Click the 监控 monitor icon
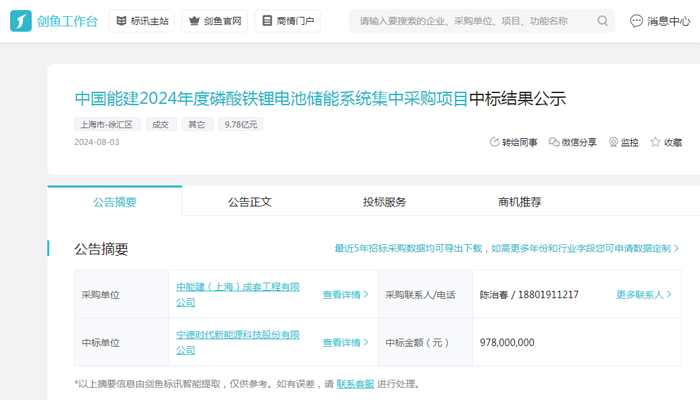The height and width of the screenshot is (400, 700). (x=613, y=143)
